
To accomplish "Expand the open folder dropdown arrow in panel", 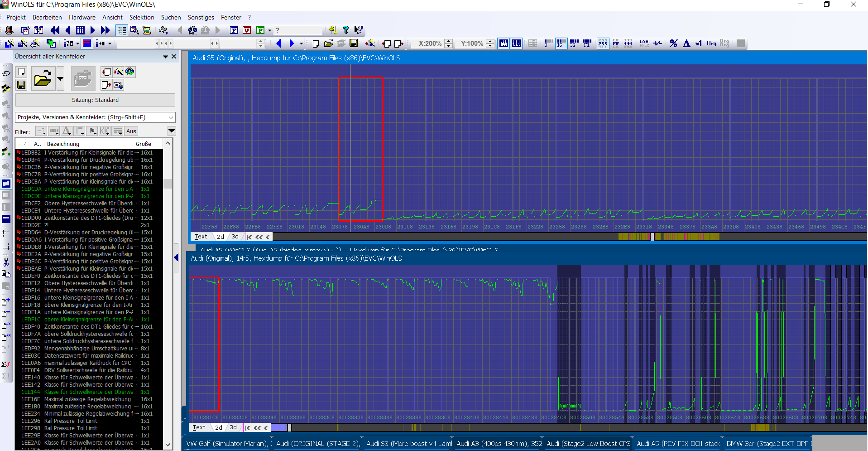I will [x=60, y=78].
